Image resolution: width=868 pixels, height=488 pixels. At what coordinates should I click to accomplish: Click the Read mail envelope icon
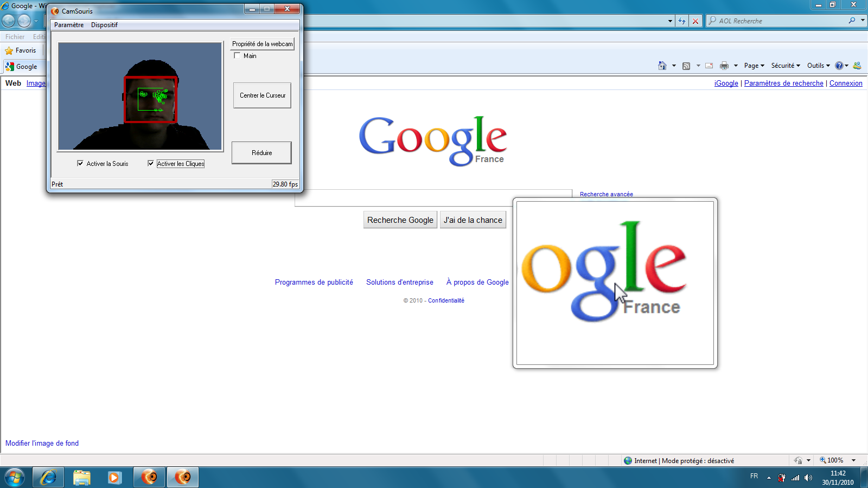(709, 66)
